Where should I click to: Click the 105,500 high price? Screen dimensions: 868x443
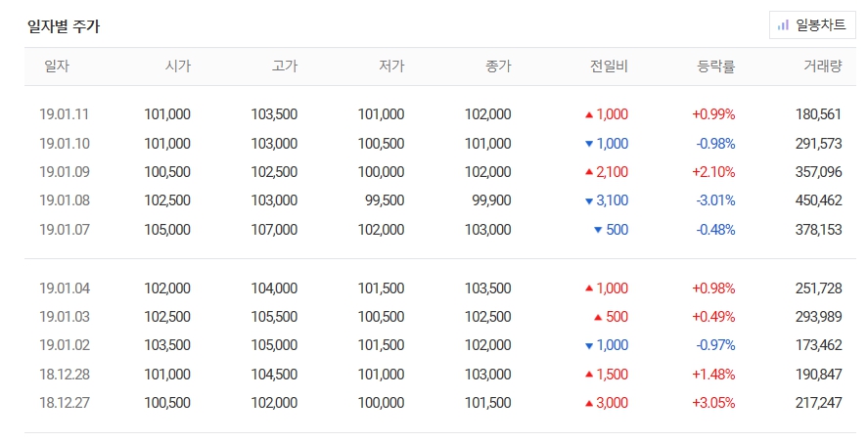[275, 317]
